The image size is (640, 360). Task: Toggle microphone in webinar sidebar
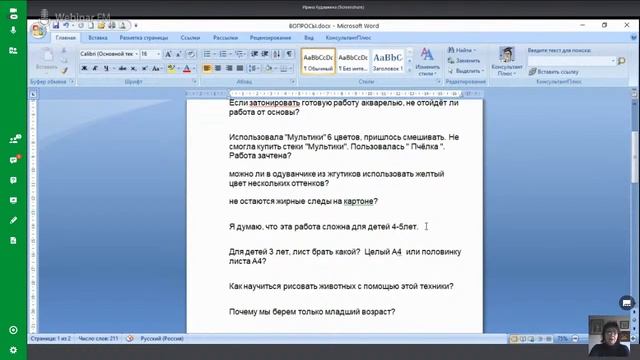coord(13,30)
